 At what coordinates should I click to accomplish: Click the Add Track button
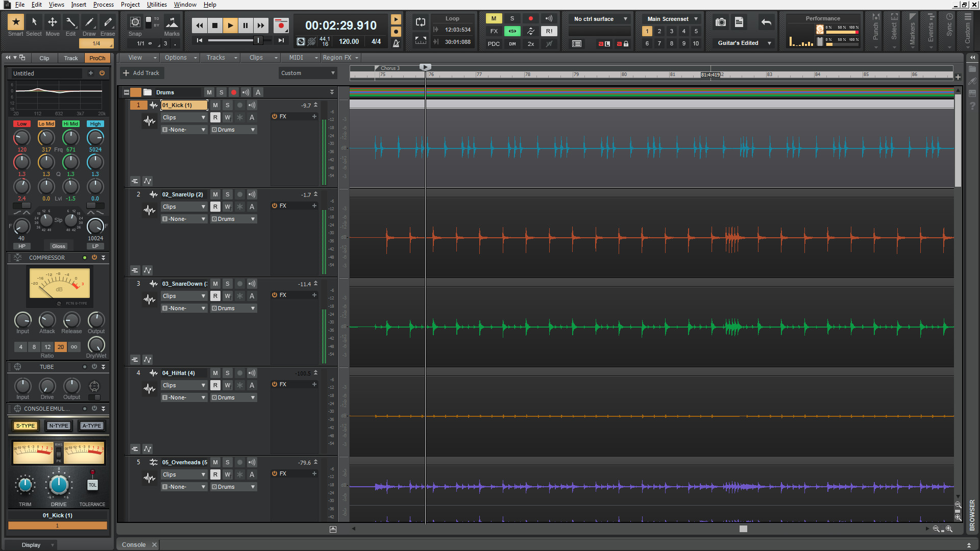[x=141, y=72]
